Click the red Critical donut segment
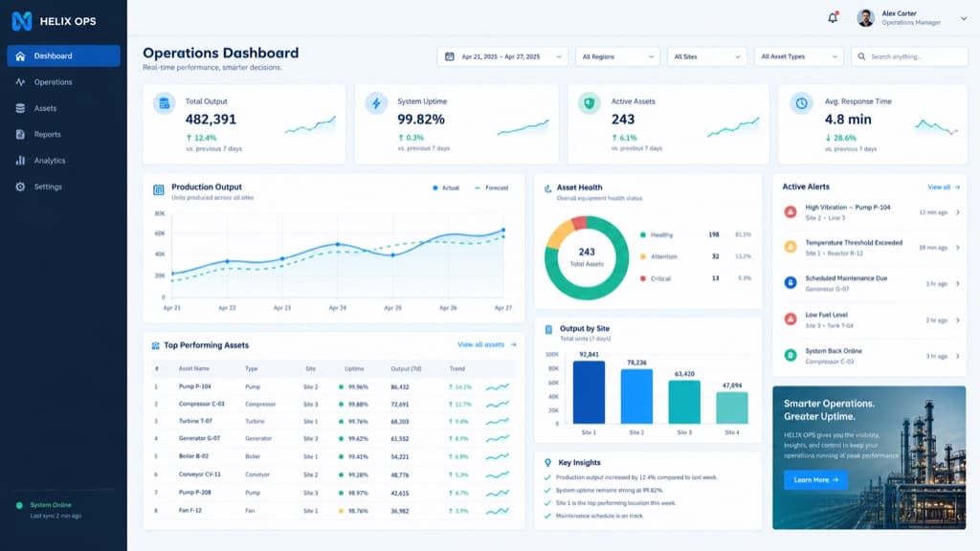 (x=579, y=222)
